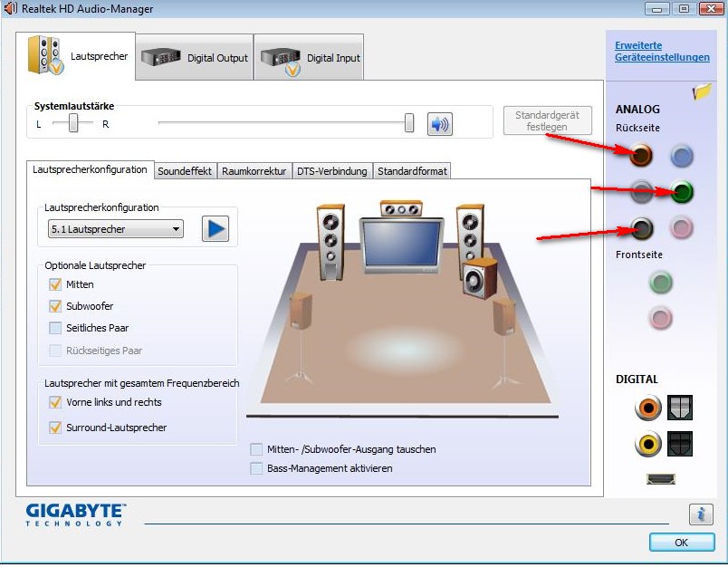Click the black rear-panel audio jack
This screenshot has height=567, width=728.
click(642, 228)
